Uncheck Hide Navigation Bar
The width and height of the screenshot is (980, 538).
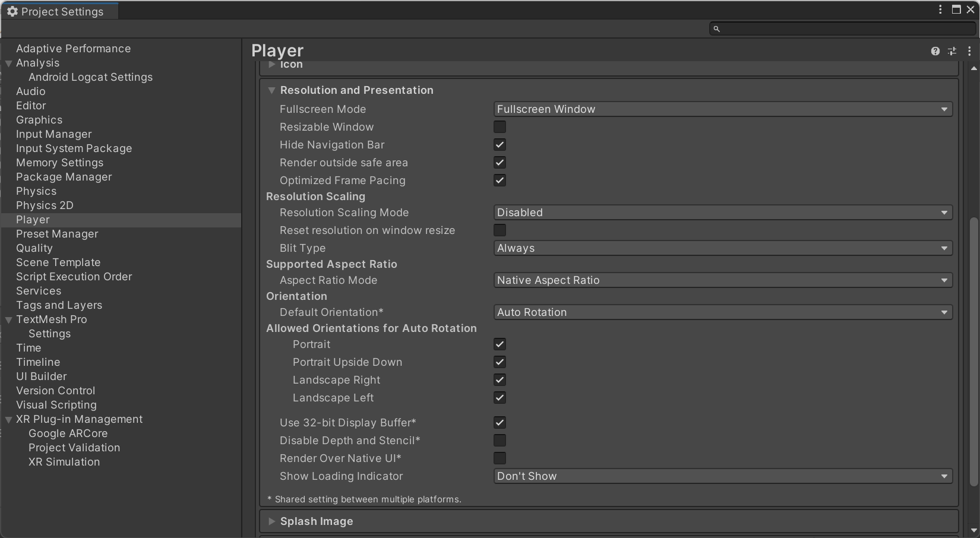500,145
